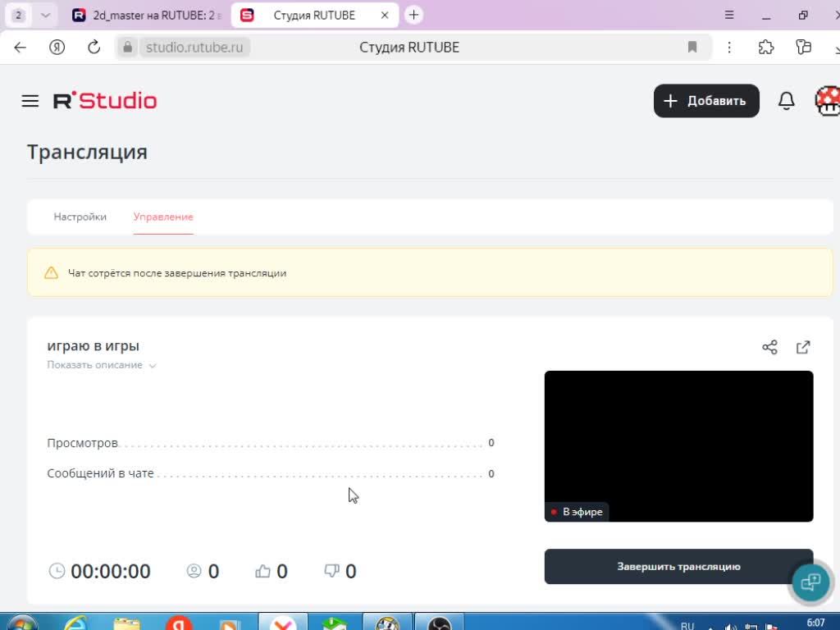Switch to the Настройки tab
Screen dimensions: 840x630
click(x=80, y=217)
